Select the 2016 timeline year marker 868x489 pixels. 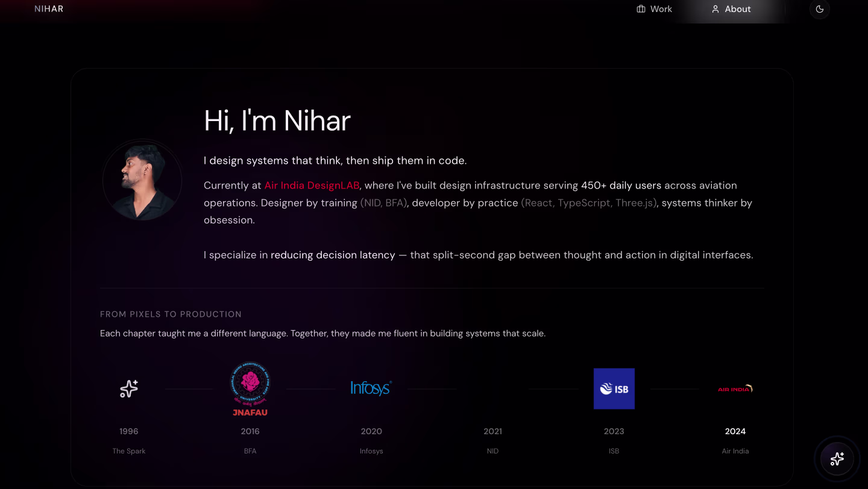coord(250,431)
